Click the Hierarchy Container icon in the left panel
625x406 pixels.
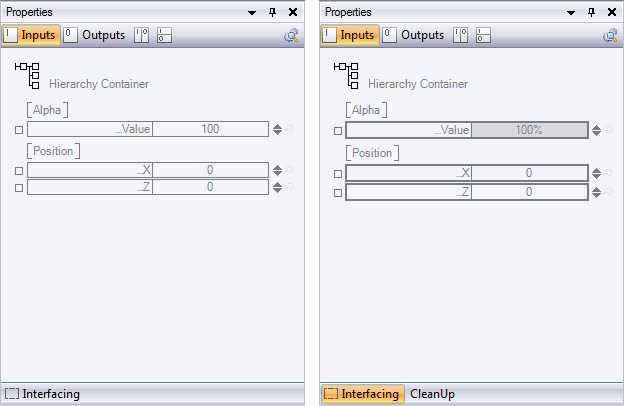coord(27,75)
